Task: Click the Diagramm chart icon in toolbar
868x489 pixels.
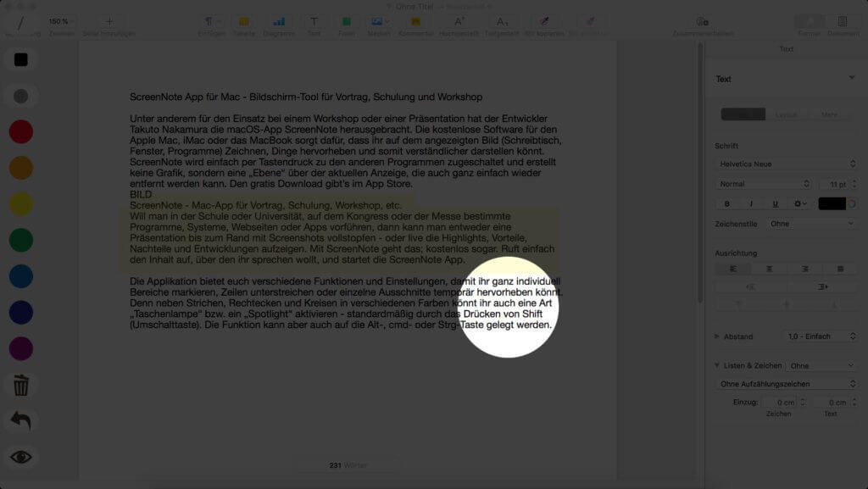Action: 279,21
